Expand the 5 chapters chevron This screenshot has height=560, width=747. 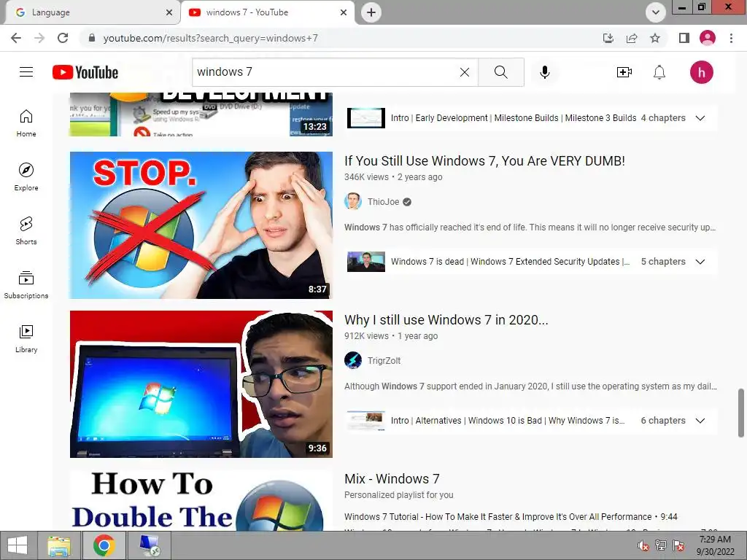(x=700, y=262)
